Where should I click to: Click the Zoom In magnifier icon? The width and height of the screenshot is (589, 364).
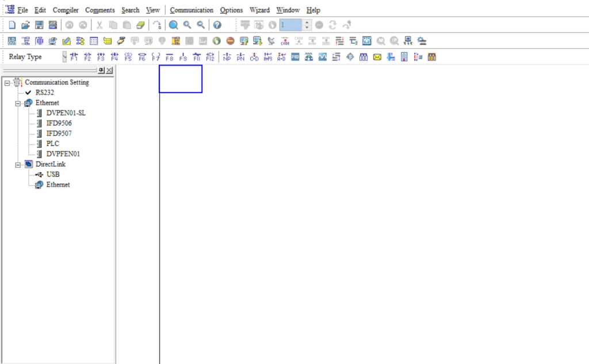tap(185, 25)
